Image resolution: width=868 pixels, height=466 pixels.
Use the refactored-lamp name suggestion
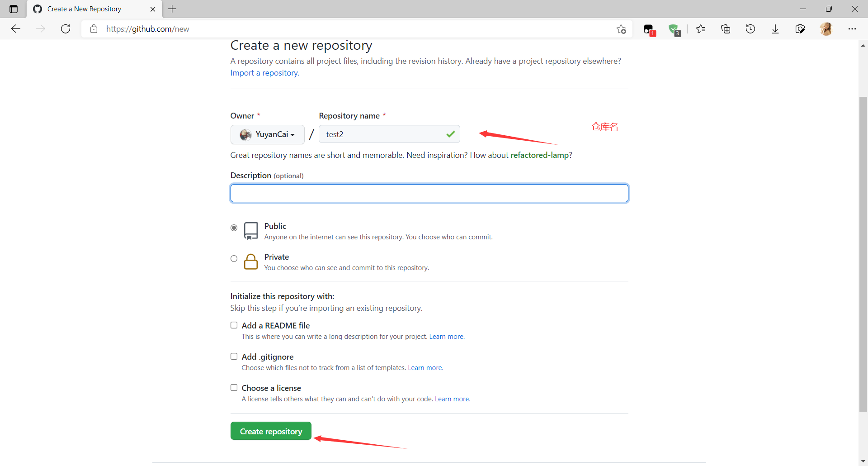[x=539, y=155]
